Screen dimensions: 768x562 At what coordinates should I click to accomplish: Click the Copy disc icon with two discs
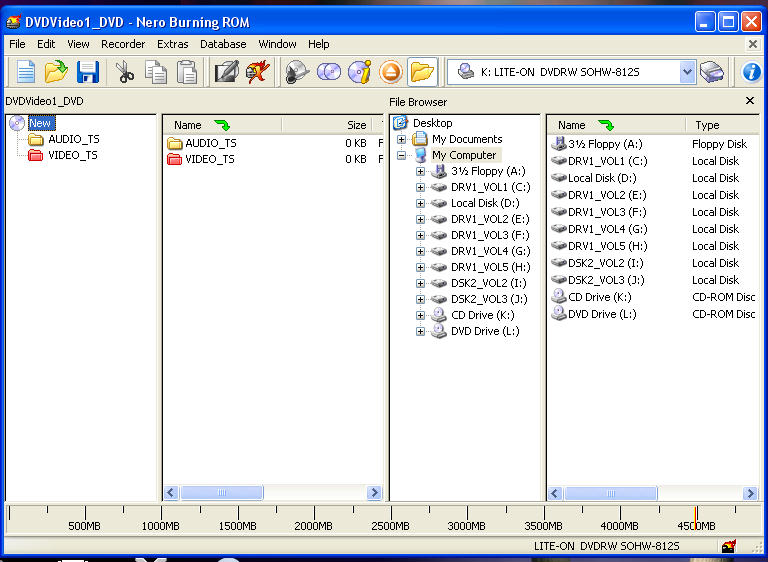(x=329, y=72)
